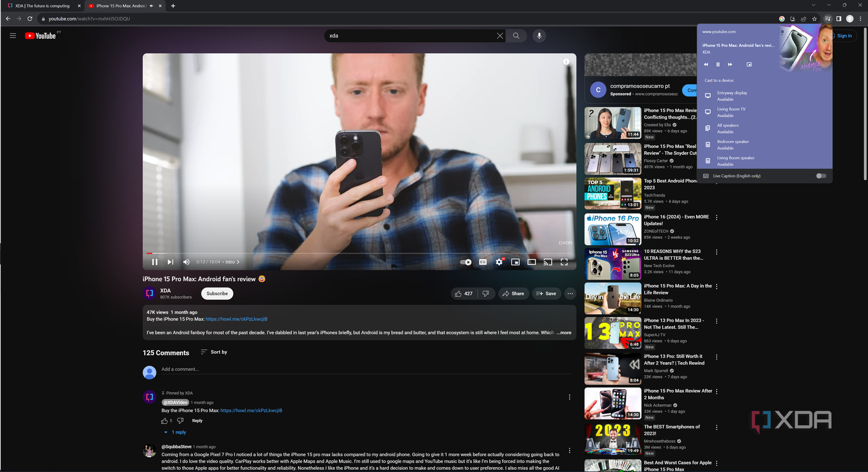This screenshot has width=868, height=472.
Task: Reply to the pinned XDAVideo comment
Action: (x=197, y=421)
